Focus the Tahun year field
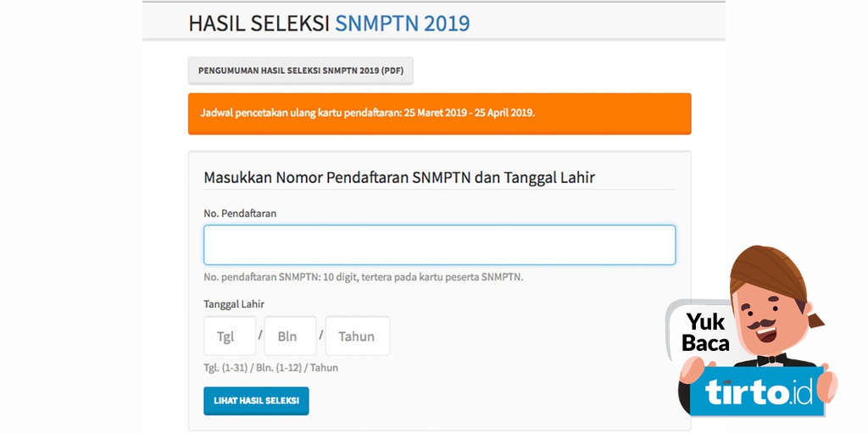868x434 pixels. [x=358, y=336]
